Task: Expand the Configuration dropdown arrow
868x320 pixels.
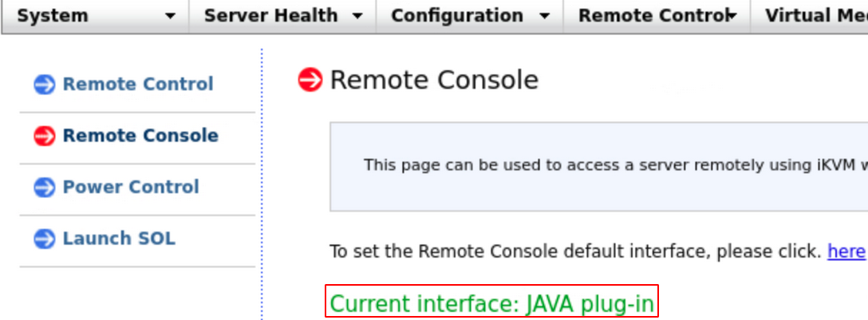Action: pyautogui.click(x=544, y=16)
